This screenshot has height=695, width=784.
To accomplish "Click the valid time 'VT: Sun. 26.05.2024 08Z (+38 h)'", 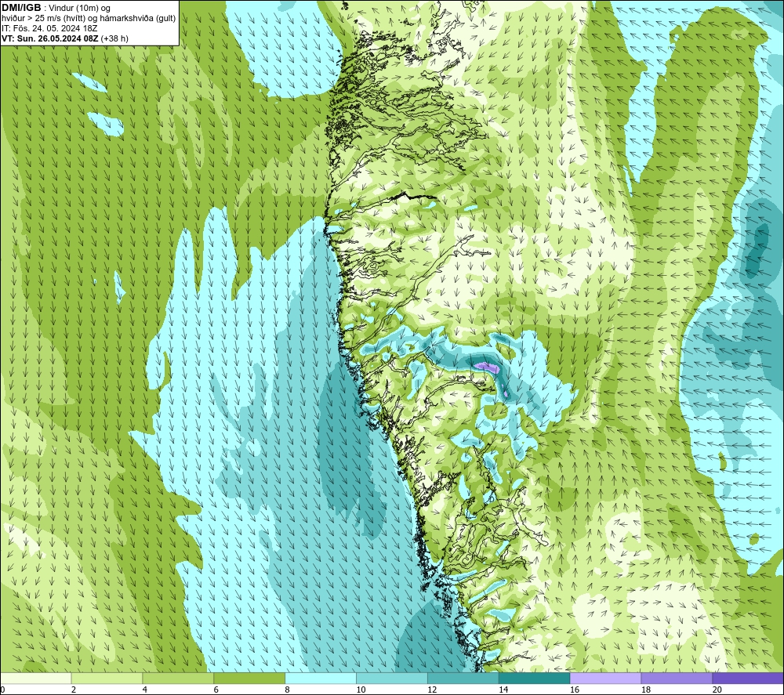I will click(x=65, y=38).
